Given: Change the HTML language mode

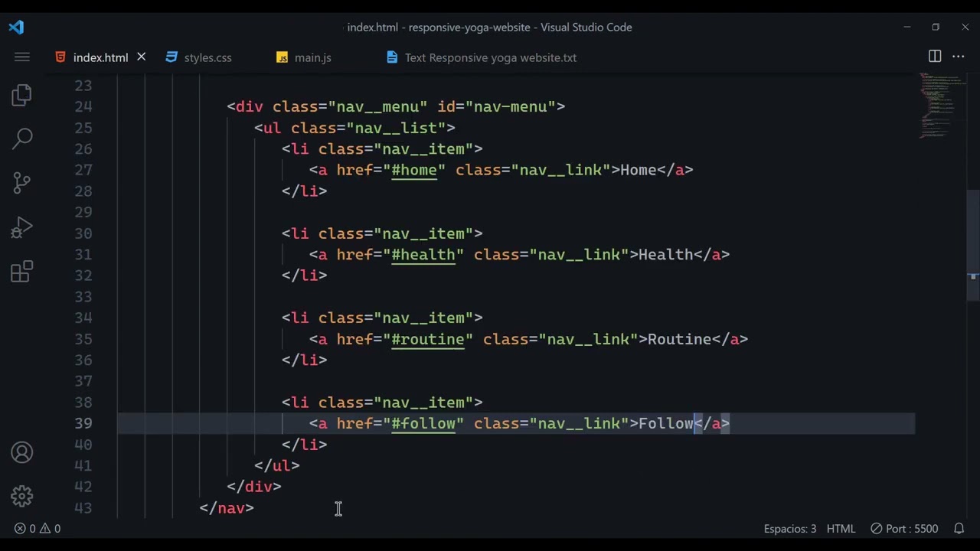Looking at the screenshot, I should tap(841, 528).
